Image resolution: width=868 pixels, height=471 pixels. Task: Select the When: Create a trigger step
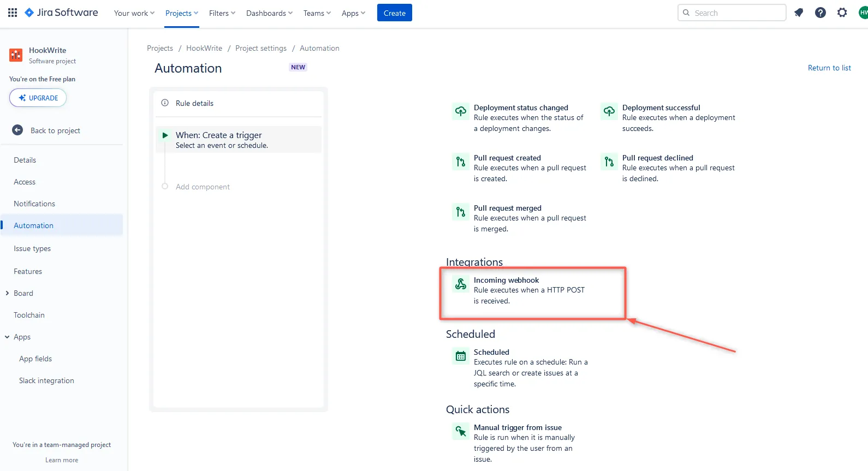pos(239,140)
